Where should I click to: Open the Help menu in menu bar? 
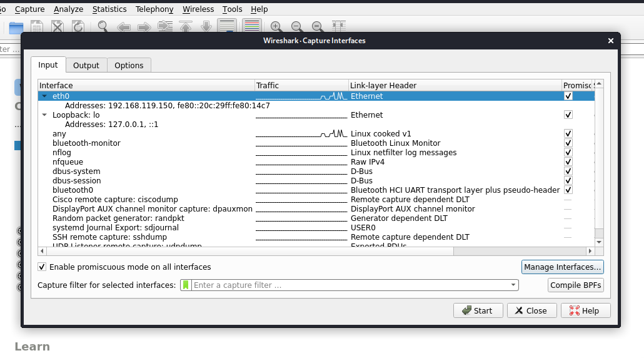pyautogui.click(x=259, y=9)
